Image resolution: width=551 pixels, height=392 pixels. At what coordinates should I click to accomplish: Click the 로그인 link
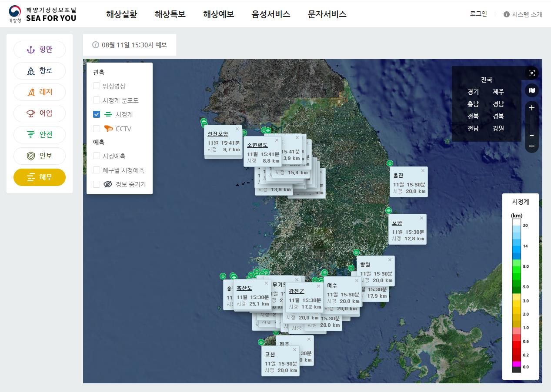478,14
